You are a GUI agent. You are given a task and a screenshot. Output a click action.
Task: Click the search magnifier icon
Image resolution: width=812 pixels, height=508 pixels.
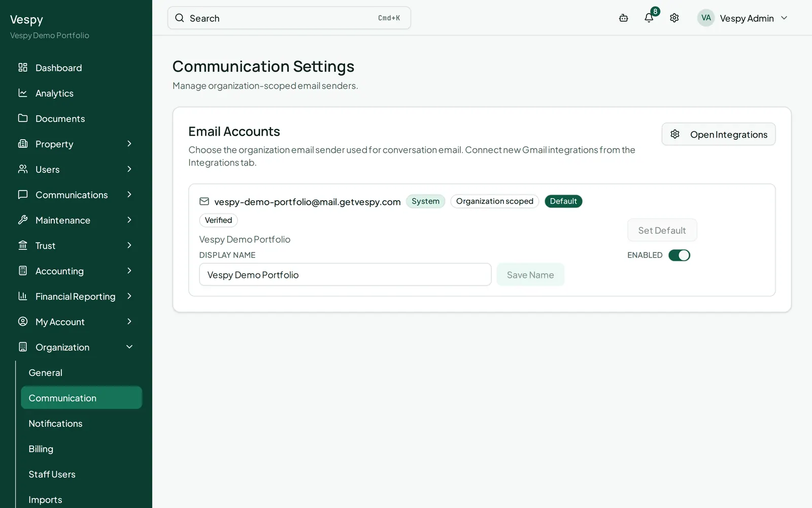point(180,18)
